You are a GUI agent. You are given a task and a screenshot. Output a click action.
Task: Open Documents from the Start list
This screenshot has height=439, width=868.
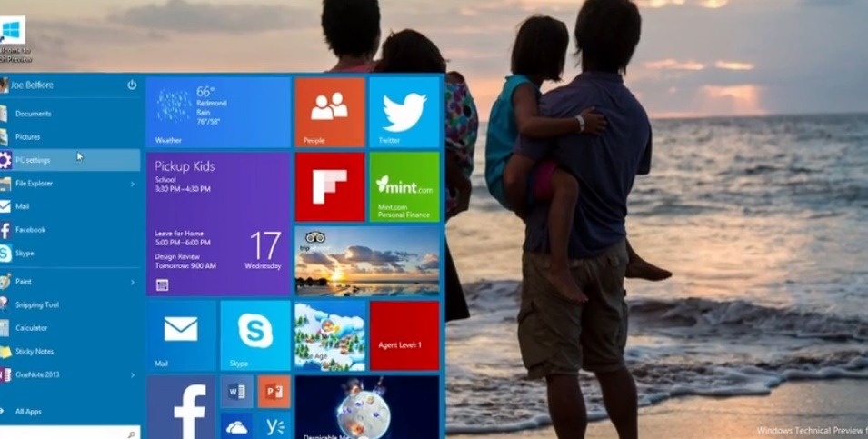[70, 114]
